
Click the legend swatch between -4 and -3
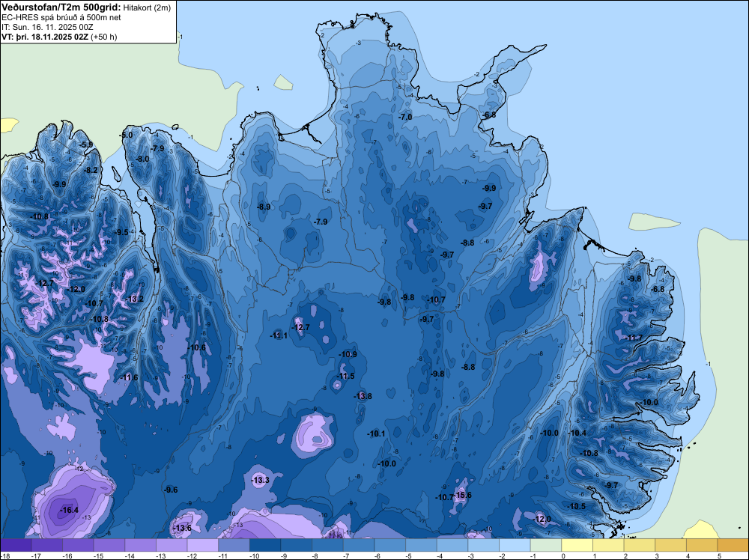point(452,545)
